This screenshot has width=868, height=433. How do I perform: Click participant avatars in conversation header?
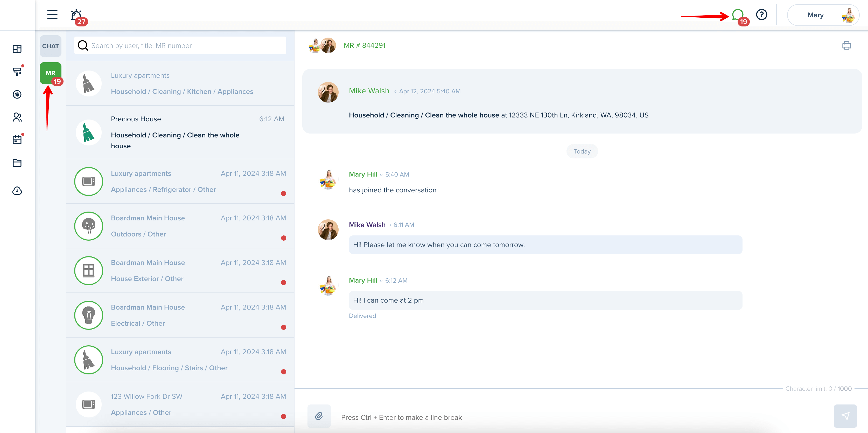[x=322, y=45]
